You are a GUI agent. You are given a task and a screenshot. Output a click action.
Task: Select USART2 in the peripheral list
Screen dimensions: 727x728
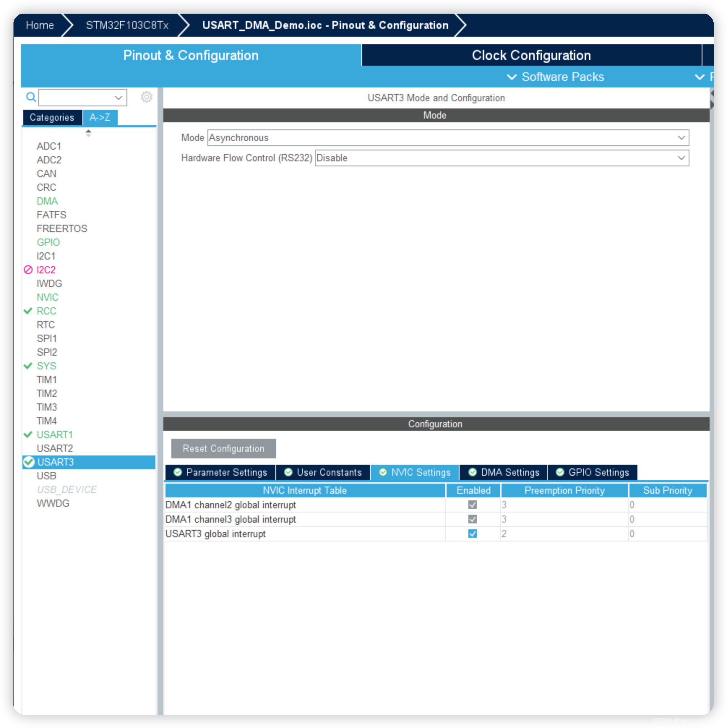click(x=55, y=449)
